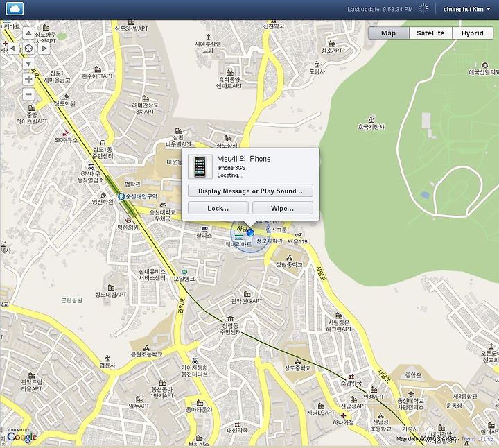Recenter map using the center target button

click(28, 49)
